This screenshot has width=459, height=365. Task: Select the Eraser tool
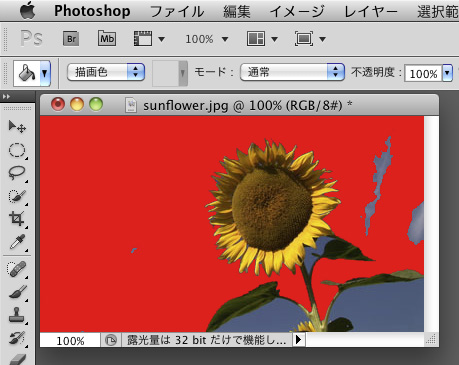17,359
